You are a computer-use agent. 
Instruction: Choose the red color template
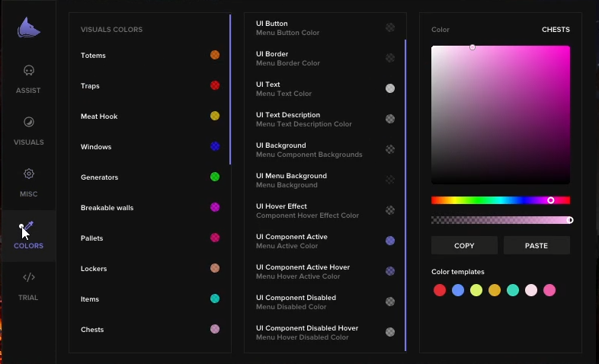pyautogui.click(x=440, y=290)
